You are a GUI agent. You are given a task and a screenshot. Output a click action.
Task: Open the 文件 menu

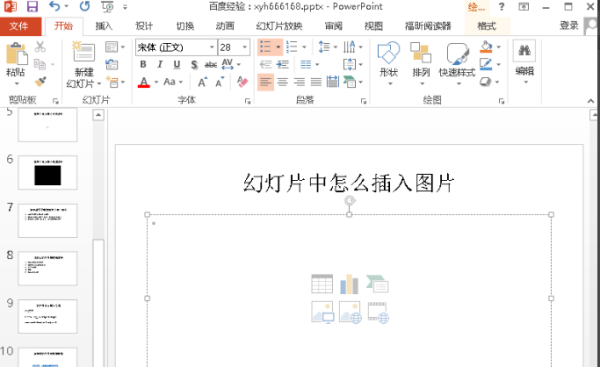click(x=20, y=26)
